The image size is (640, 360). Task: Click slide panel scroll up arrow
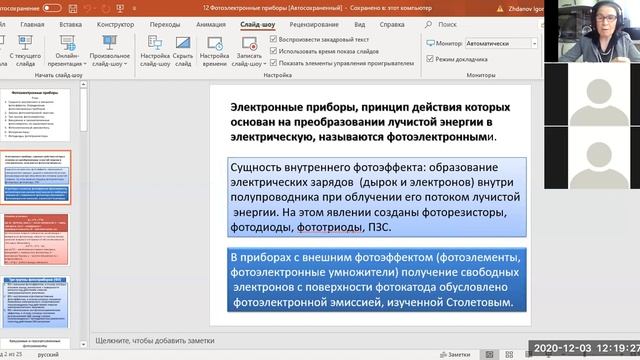click(x=83, y=84)
